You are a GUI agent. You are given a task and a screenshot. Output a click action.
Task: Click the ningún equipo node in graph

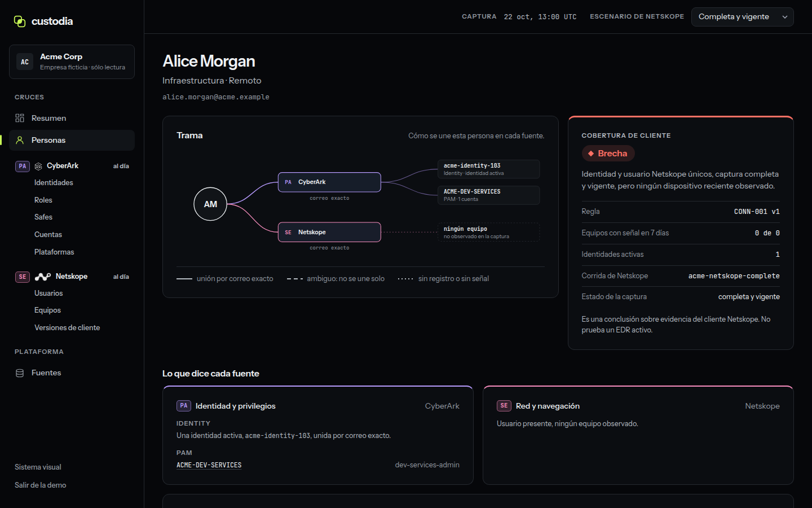[489, 232]
